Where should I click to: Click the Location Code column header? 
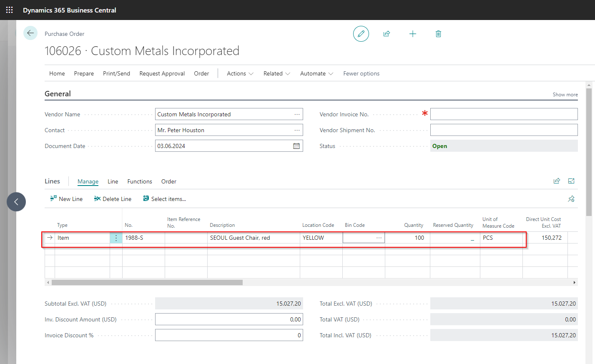(x=318, y=225)
